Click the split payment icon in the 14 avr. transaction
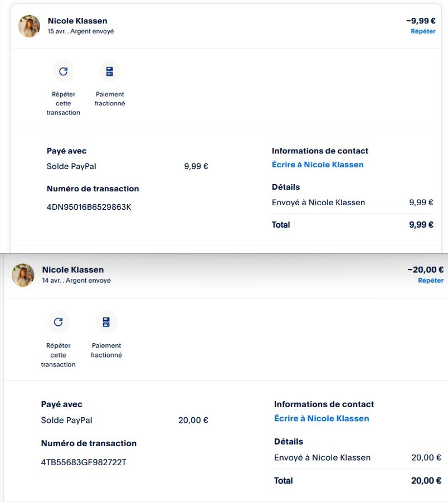 pos(106,322)
